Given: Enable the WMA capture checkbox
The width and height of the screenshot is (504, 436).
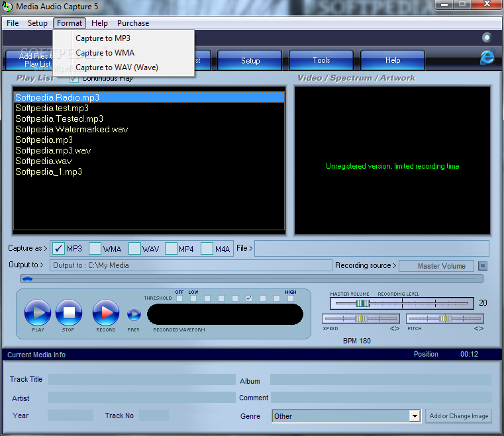Looking at the screenshot, I should [95, 249].
